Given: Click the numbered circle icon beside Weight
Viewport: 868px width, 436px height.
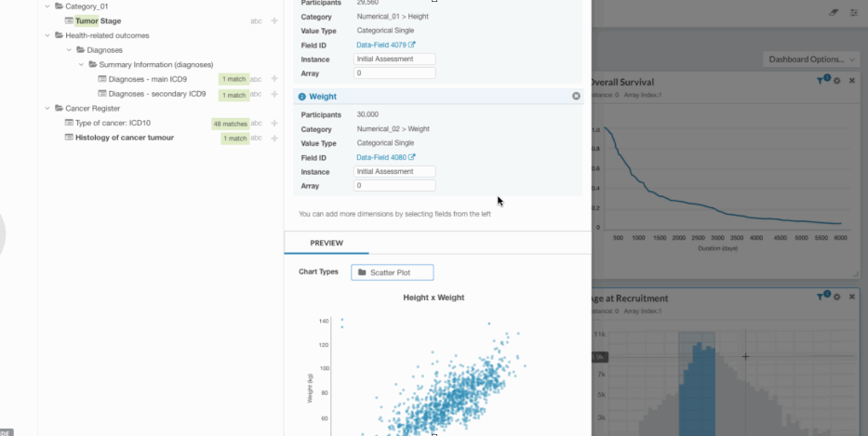Looking at the screenshot, I should coord(301,97).
